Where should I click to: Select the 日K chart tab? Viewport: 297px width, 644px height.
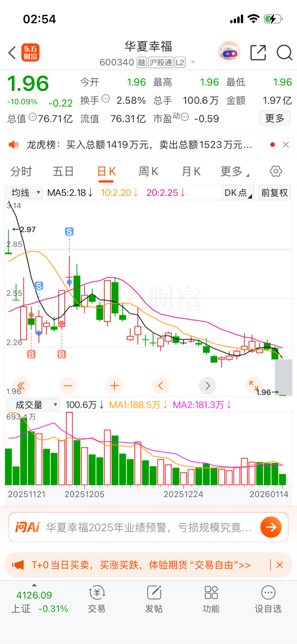tap(106, 171)
